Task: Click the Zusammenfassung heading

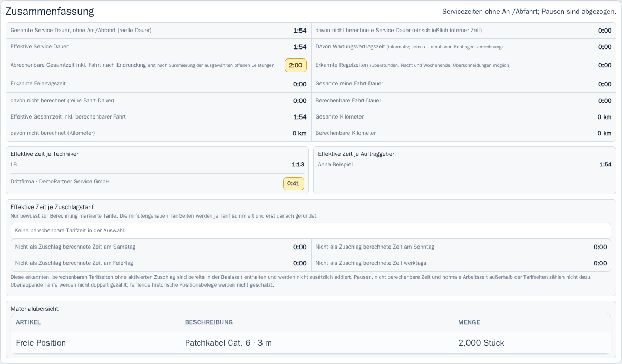Action: pos(50,12)
